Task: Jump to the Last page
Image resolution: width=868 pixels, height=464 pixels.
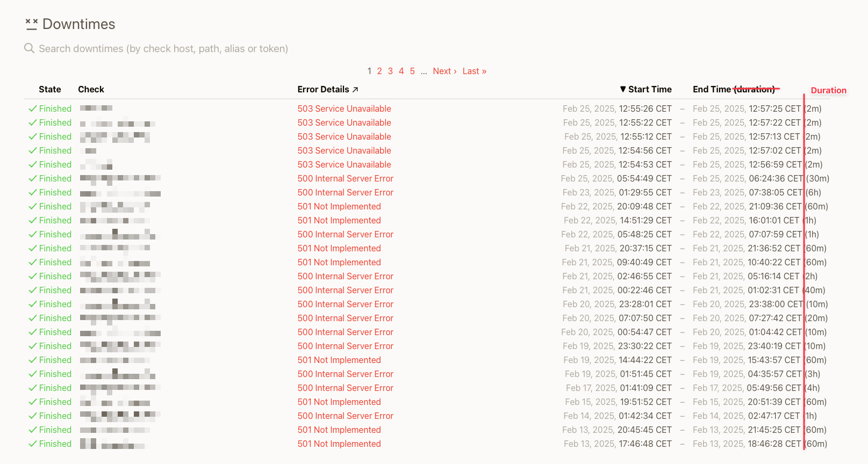Action: (474, 71)
